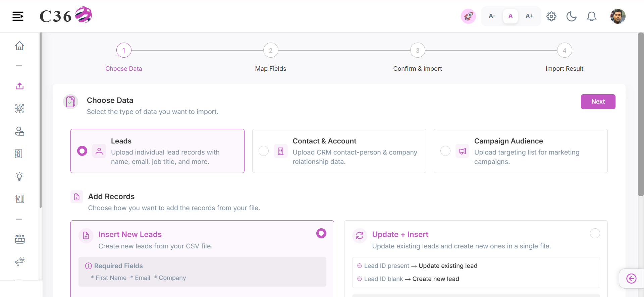This screenshot has width=644, height=297.
Task: Set default font size A
Action: point(511,16)
